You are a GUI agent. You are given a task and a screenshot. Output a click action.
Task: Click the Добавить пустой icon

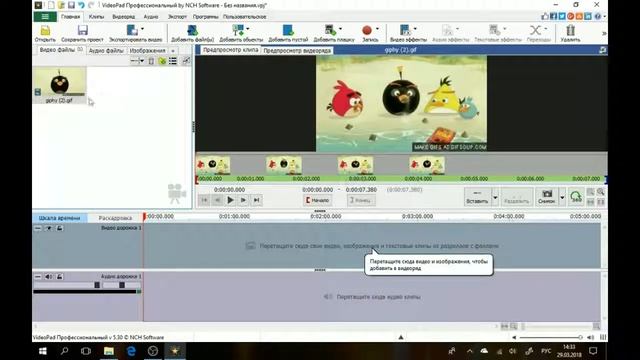pyautogui.click(x=288, y=31)
